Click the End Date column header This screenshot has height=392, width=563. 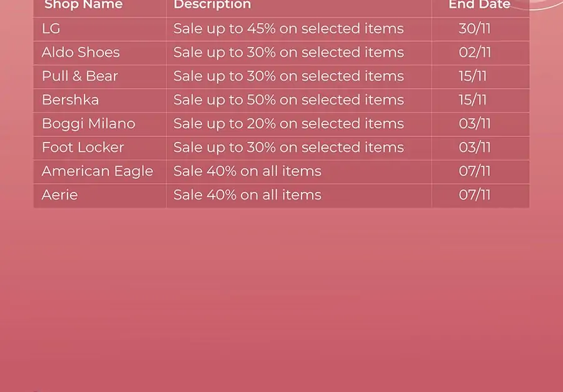coord(479,5)
